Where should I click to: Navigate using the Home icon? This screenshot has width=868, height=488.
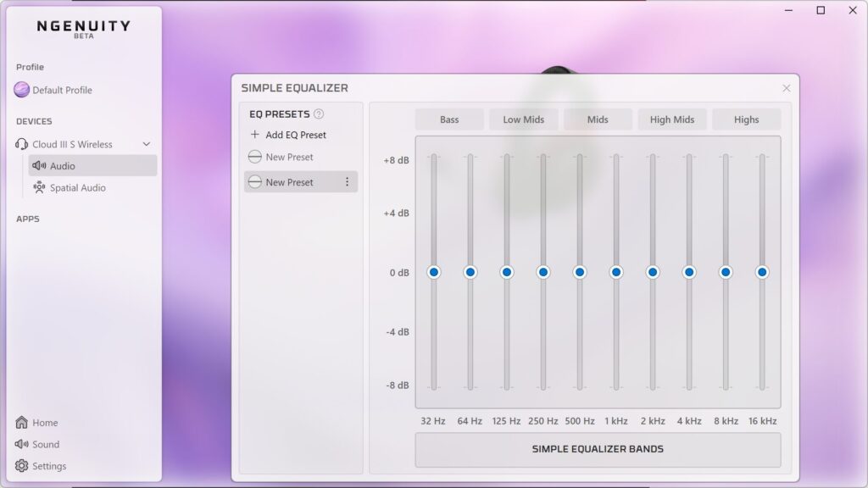pyautogui.click(x=20, y=422)
